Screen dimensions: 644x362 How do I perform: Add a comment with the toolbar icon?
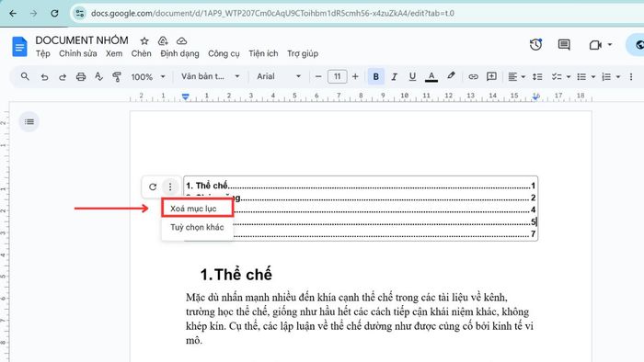tap(491, 76)
